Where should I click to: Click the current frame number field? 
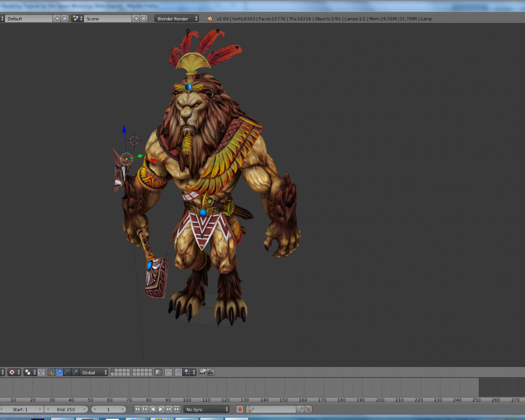[109, 409]
